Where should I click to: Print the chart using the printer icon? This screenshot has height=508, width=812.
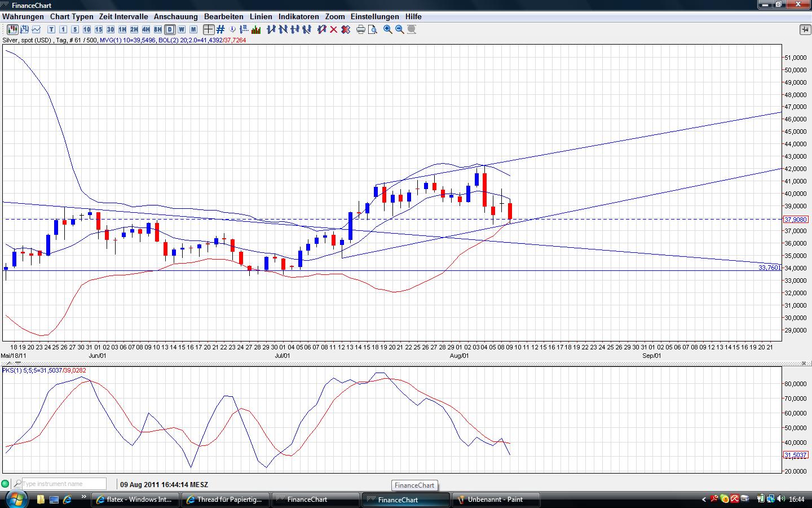(361, 29)
